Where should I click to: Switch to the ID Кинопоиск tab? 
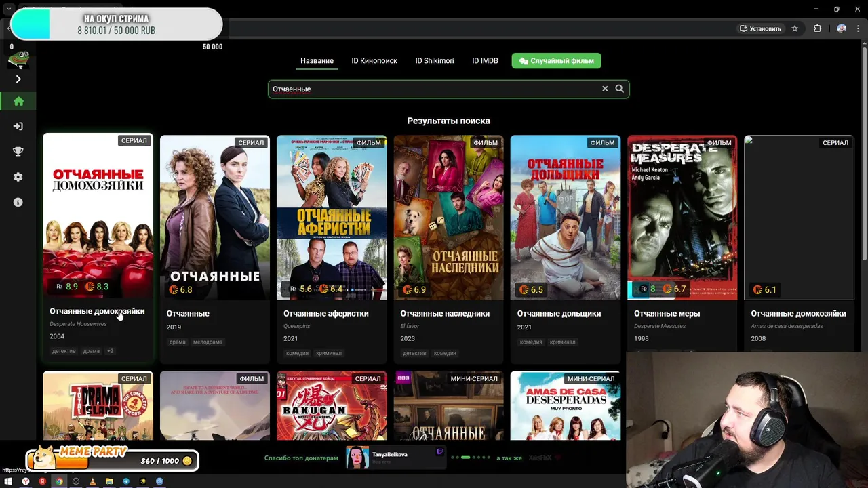374,61
